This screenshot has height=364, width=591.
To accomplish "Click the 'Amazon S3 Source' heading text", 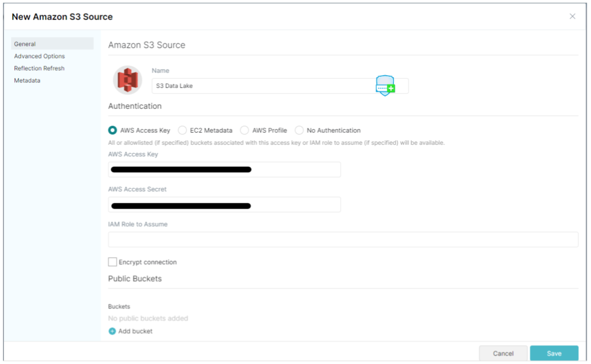I will (x=147, y=45).
